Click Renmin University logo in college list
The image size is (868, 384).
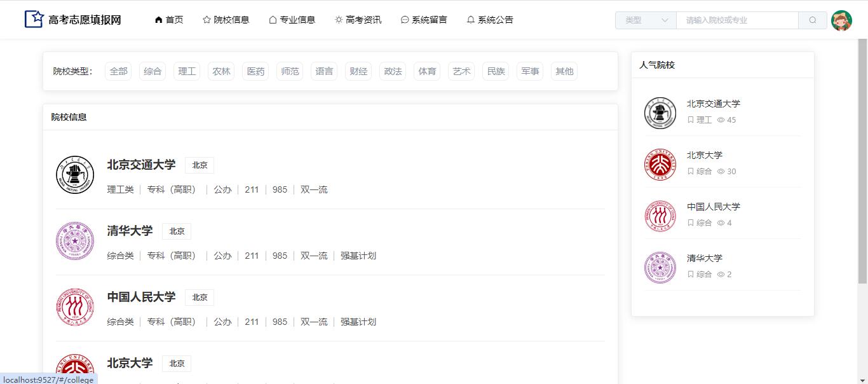(75, 307)
